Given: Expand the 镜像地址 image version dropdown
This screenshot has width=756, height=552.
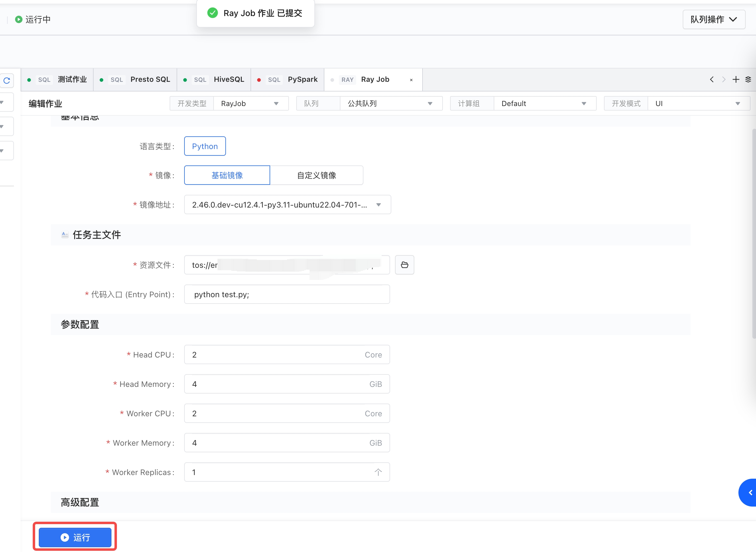Looking at the screenshot, I should pos(287,205).
